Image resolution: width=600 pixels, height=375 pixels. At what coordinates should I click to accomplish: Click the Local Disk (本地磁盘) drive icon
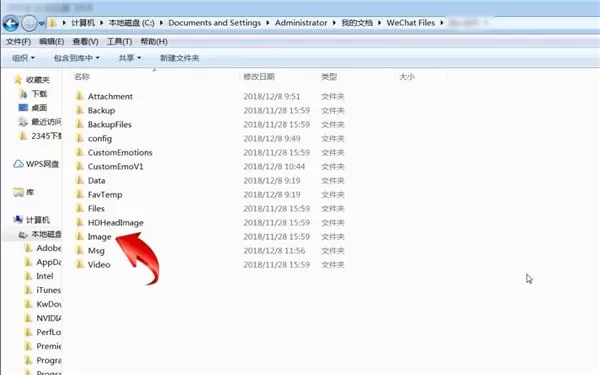[x=23, y=234]
